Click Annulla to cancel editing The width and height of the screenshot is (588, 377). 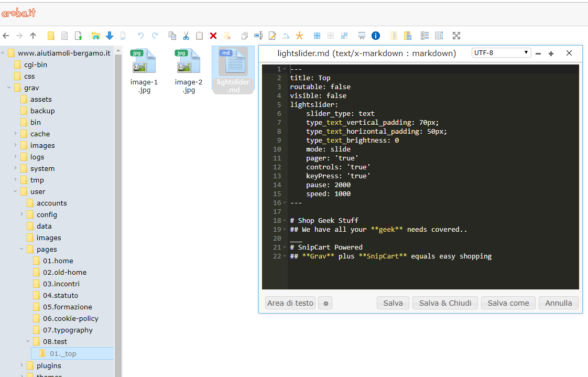(x=558, y=303)
